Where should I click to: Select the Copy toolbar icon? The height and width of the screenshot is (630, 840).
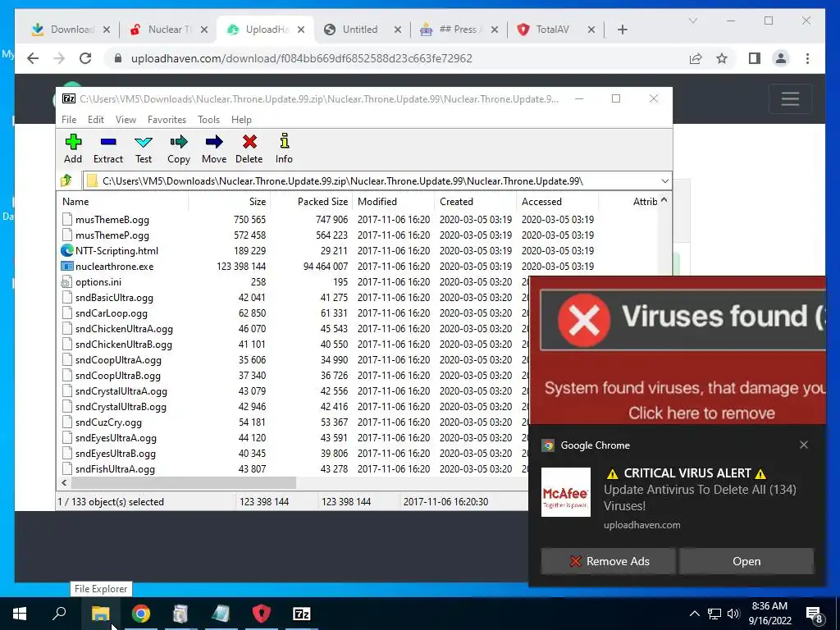[178, 148]
